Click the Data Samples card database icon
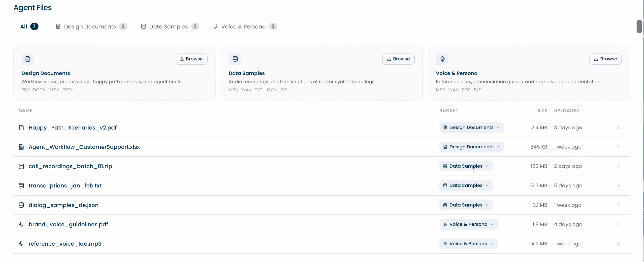The height and width of the screenshot is (262, 644). point(235,59)
